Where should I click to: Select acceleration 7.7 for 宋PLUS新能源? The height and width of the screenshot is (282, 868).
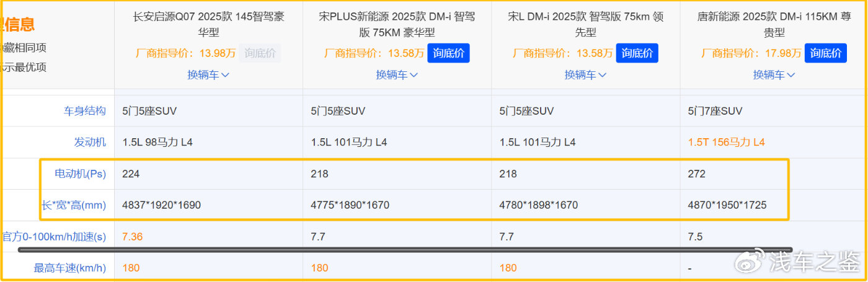pyautogui.click(x=318, y=237)
